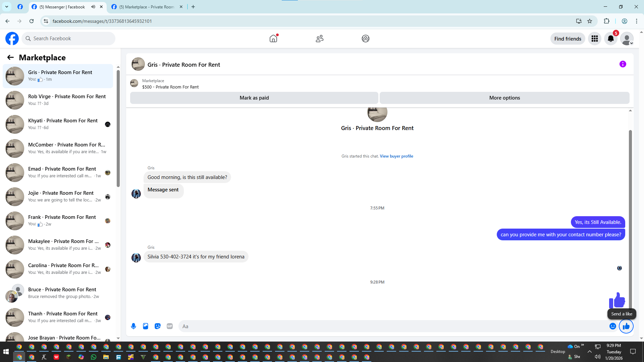Screen dimensions: 644x362
Task: Click the Facebook logo
Action: (12, 39)
